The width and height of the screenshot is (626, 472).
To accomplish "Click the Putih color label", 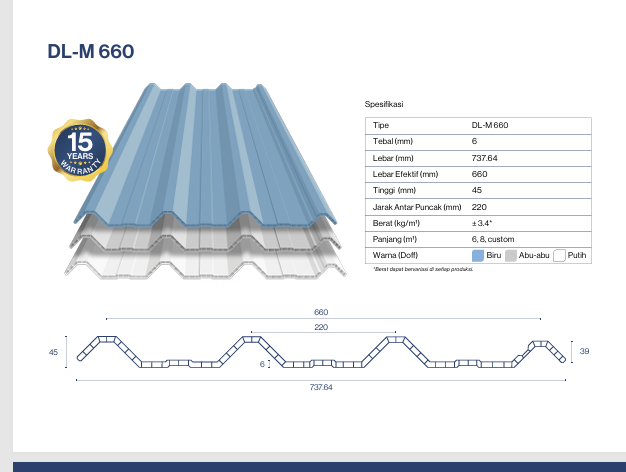I will 577,255.
